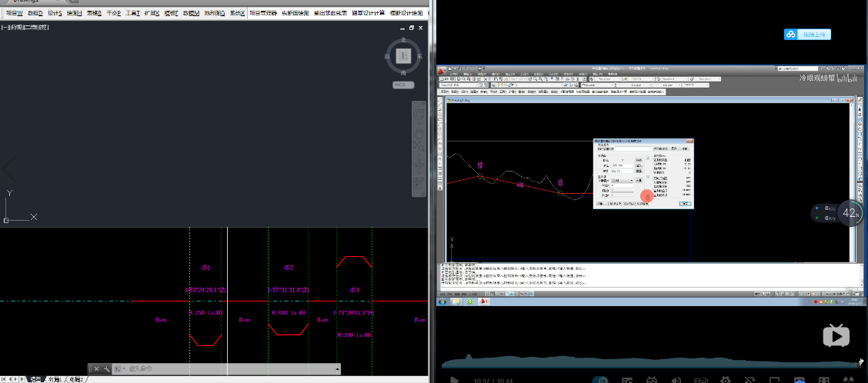
Task: Open the 设计S menu
Action: [x=55, y=14]
